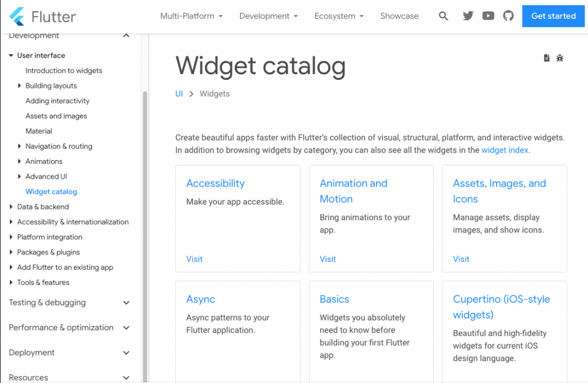The width and height of the screenshot is (588, 383).
Task: Open Flutter's Twitter page icon
Action: [x=468, y=16]
